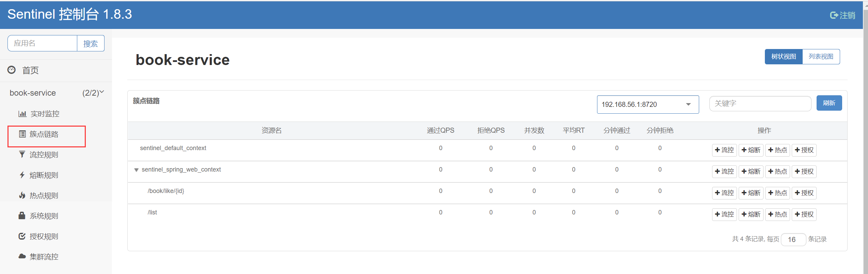Click the 拒绝QPS column header
Image resolution: width=868 pixels, height=274 pixels.
tap(491, 130)
